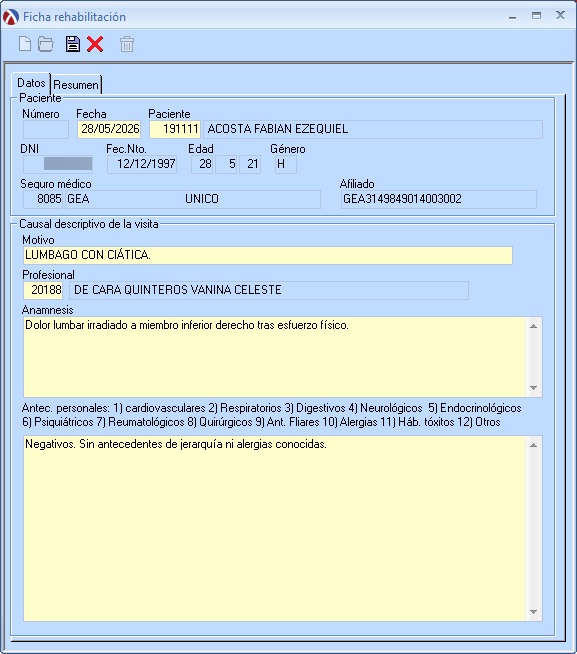This screenshot has height=654, width=577.
Task: Click the antecedentes personales text area
Action: [275, 528]
